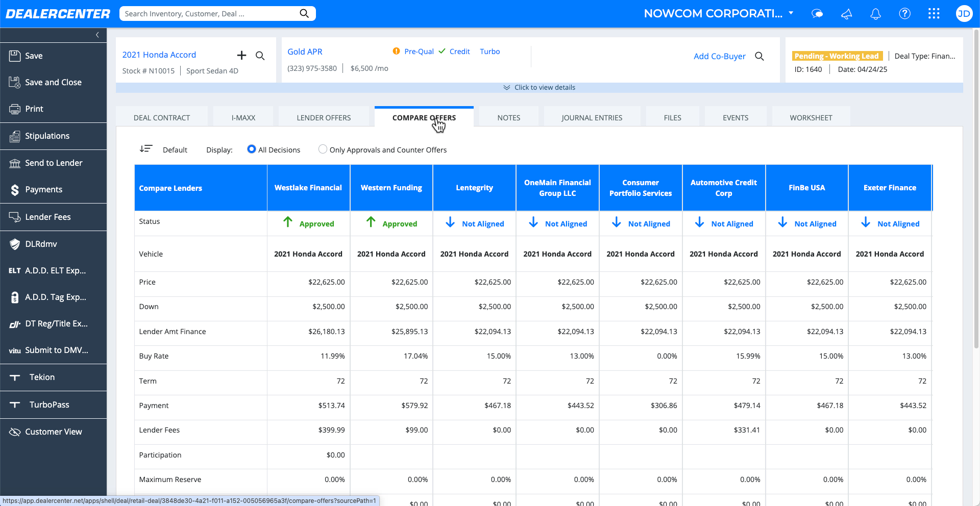Click the Print printer icon

point(15,109)
